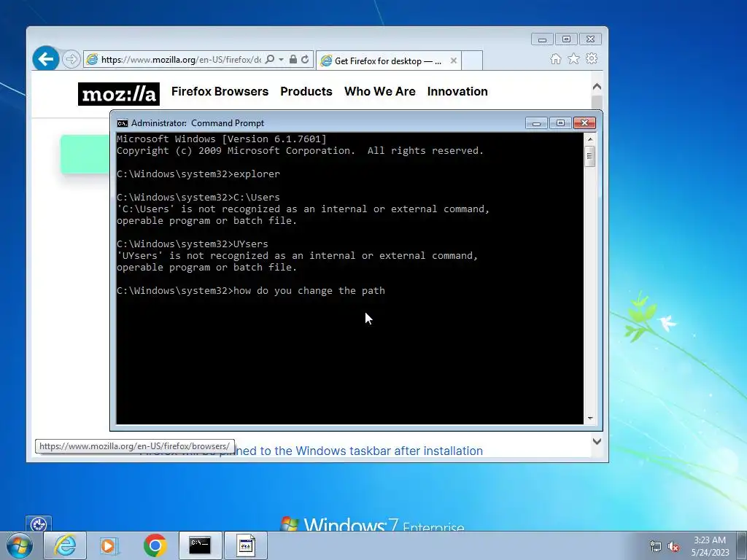Screen dimensions: 747x560
Task: Click the muted volume speaker tray icon
Action: pos(673,546)
